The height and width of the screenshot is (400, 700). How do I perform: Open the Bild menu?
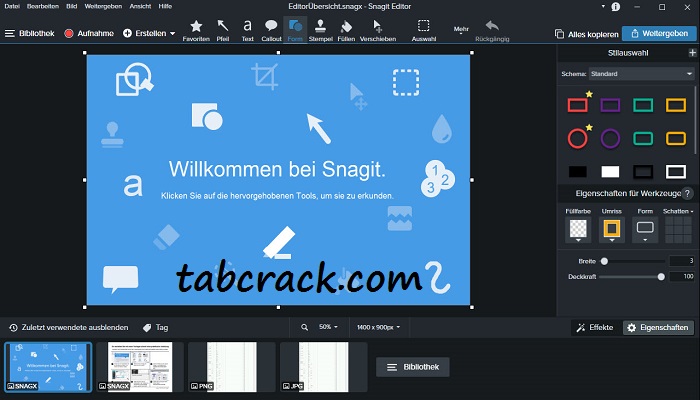(71, 6)
